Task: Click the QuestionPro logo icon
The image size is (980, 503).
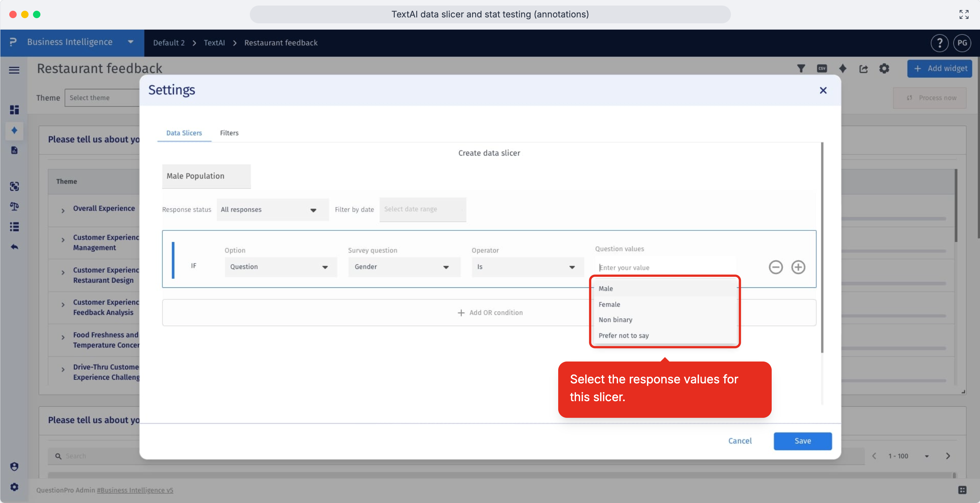Action: pyautogui.click(x=13, y=42)
